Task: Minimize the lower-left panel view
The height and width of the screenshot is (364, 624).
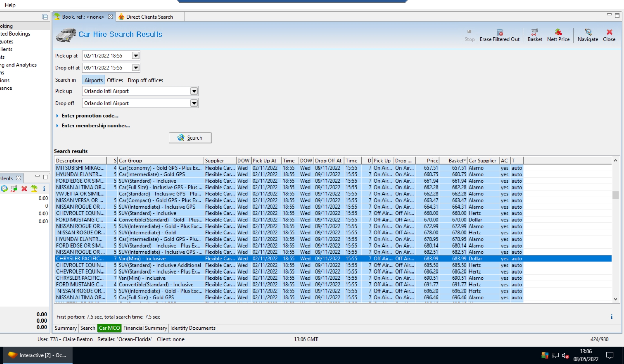Action: (37, 176)
